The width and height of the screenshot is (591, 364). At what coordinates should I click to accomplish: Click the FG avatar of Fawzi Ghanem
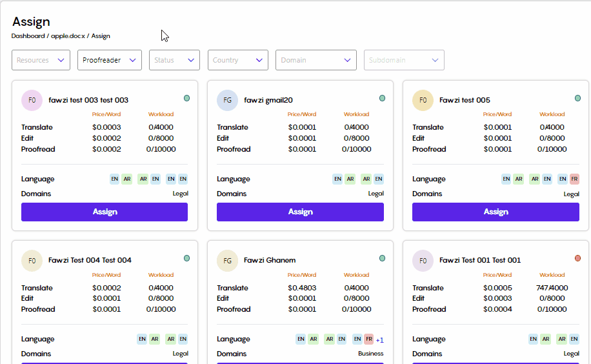[227, 261]
